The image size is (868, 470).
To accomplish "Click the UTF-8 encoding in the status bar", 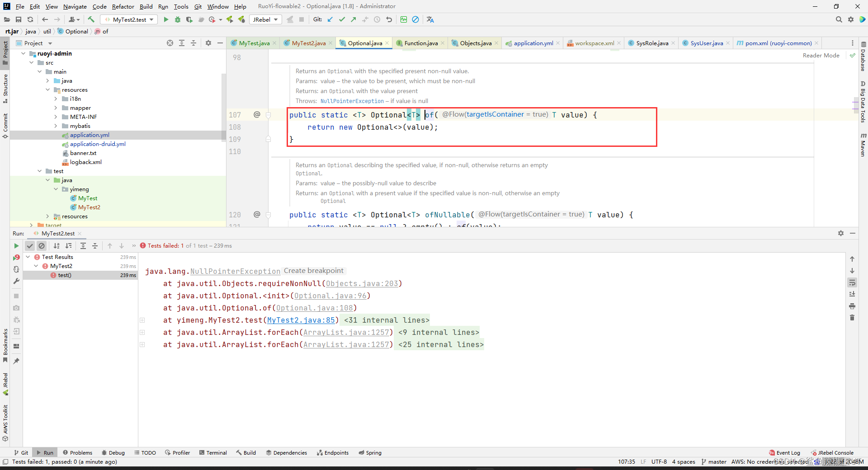I will click(659, 461).
